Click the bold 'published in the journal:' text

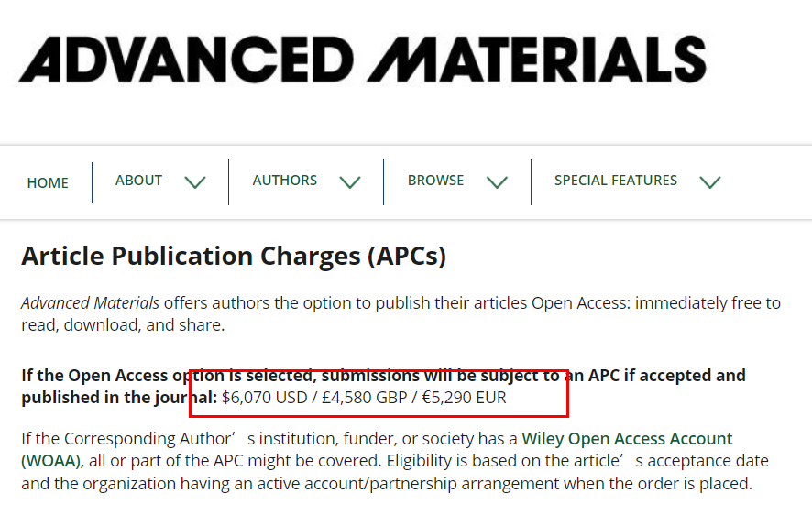point(119,398)
